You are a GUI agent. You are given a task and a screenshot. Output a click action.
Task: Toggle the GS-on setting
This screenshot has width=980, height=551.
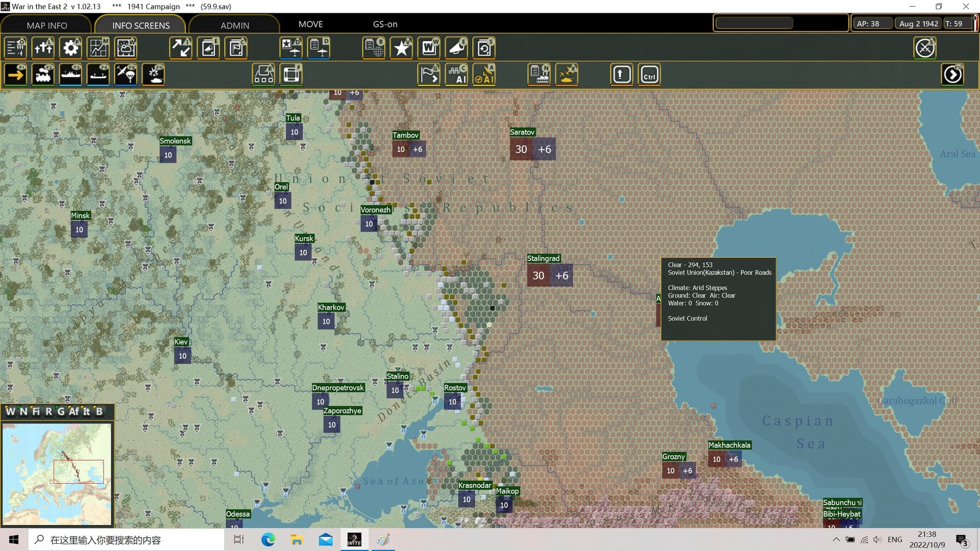pos(385,24)
